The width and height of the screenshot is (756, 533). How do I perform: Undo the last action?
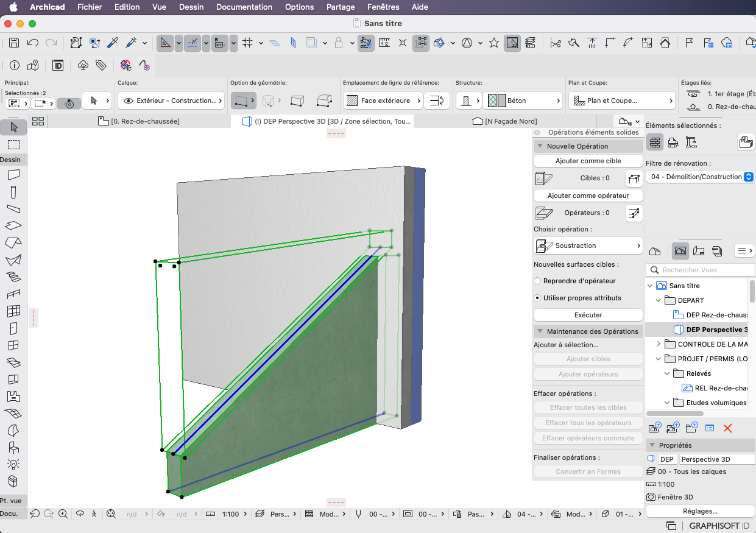(x=33, y=43)
